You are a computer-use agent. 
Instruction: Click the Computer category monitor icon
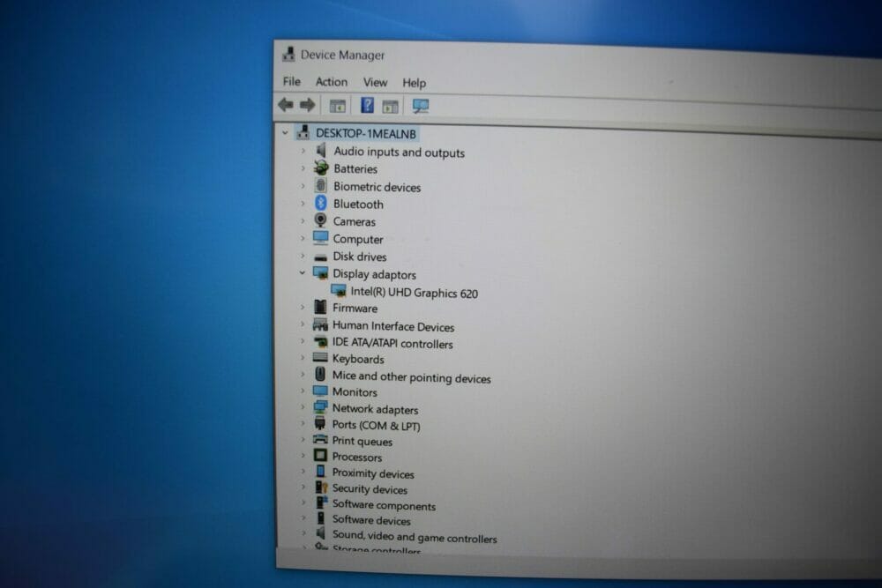(321, 238)
